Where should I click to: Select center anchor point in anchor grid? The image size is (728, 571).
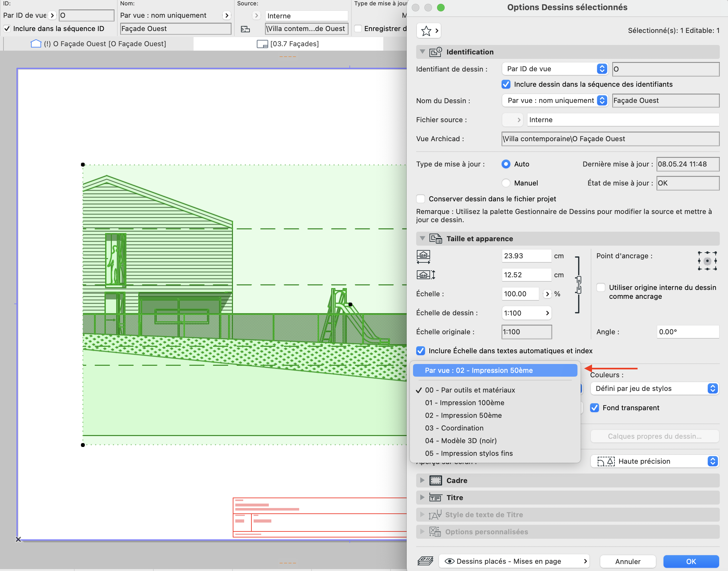707,261
